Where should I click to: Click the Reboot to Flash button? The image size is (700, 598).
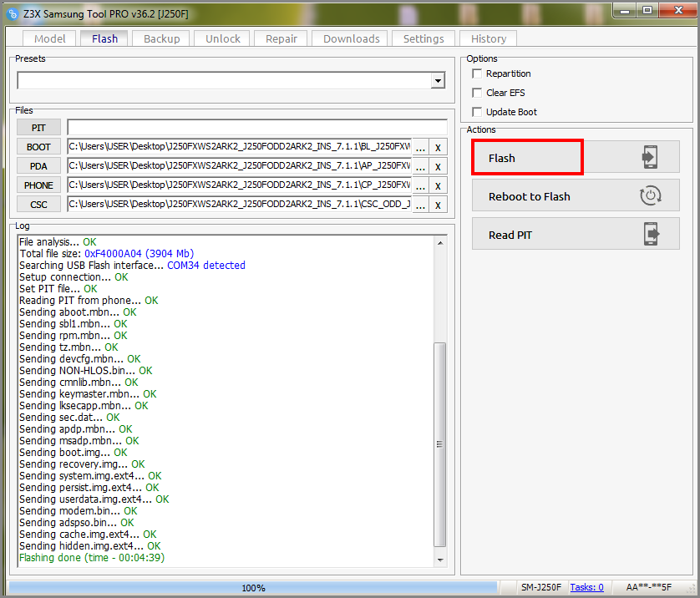(576, 195)
